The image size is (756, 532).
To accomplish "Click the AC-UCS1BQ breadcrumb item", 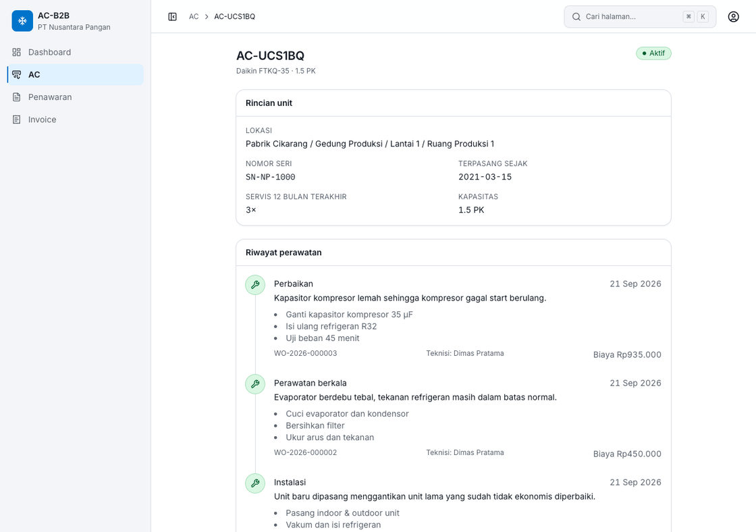I will click(234, 17).
